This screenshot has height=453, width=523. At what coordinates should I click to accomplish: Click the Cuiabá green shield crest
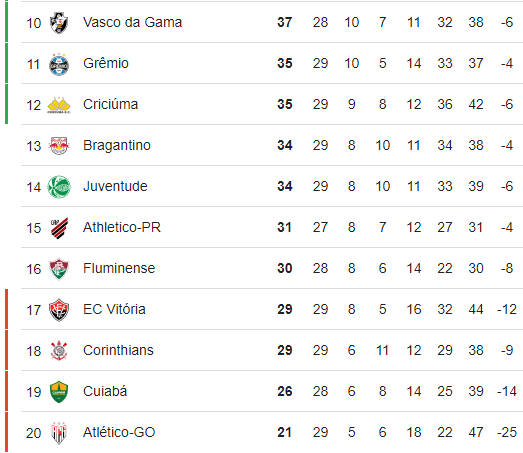coord(59,392)
